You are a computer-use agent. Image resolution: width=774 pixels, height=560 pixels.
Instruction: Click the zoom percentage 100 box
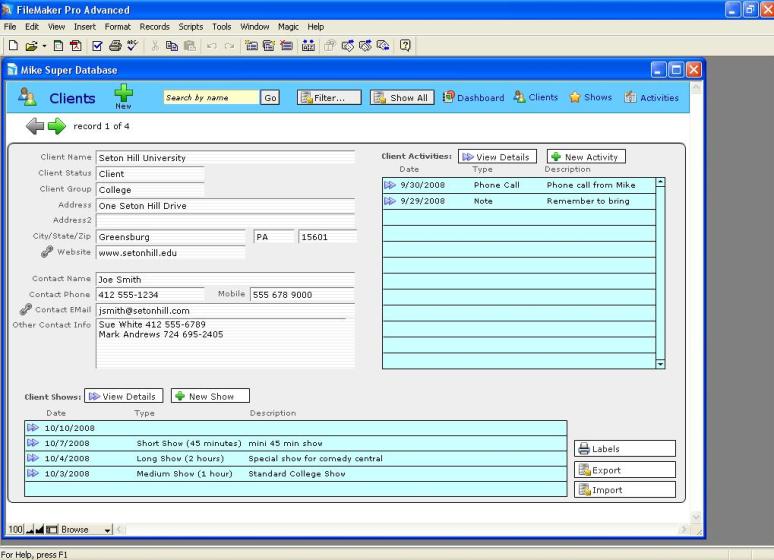(15, 529)
